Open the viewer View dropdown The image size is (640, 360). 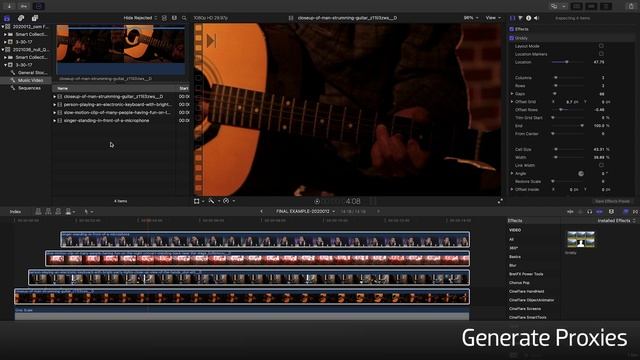pyautogui.click(x=493, y=18)
